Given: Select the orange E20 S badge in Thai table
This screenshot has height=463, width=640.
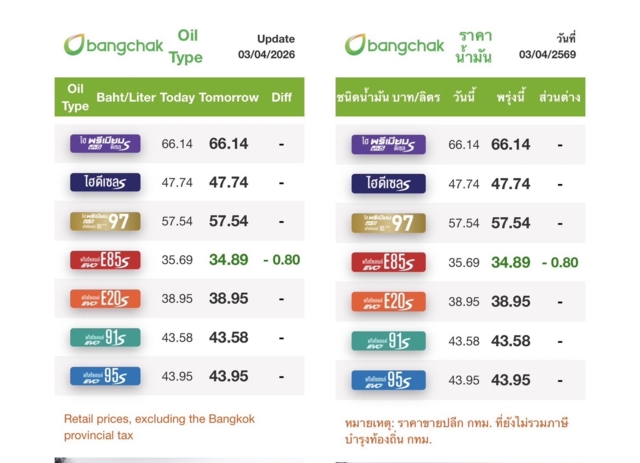Looking at the screenshot, I should tap(388, 302).
